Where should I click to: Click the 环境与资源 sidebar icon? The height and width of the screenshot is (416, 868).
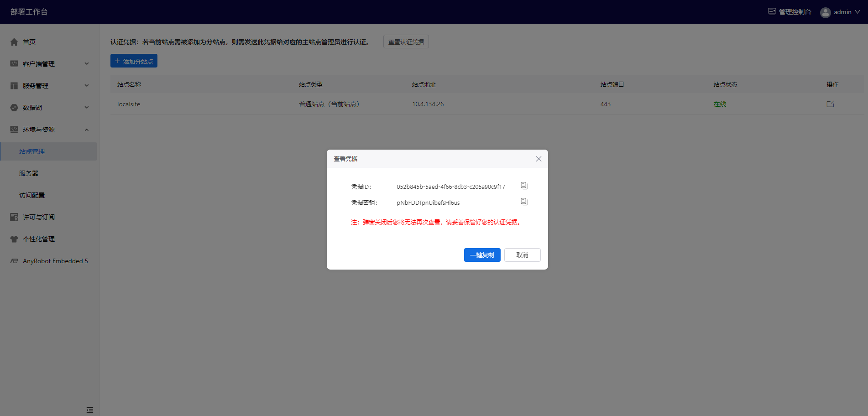pos(14,130)
